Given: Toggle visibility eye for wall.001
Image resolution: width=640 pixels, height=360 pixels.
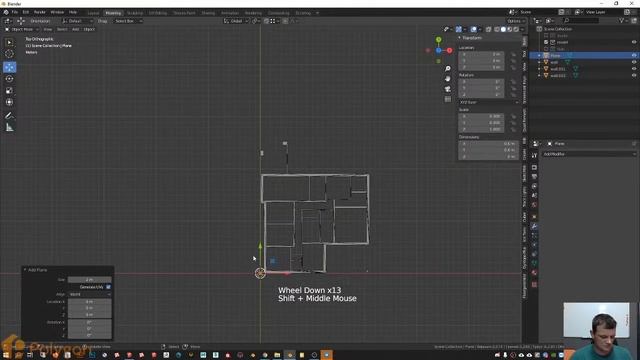Looking at the screenshot, I should point(634,69).
